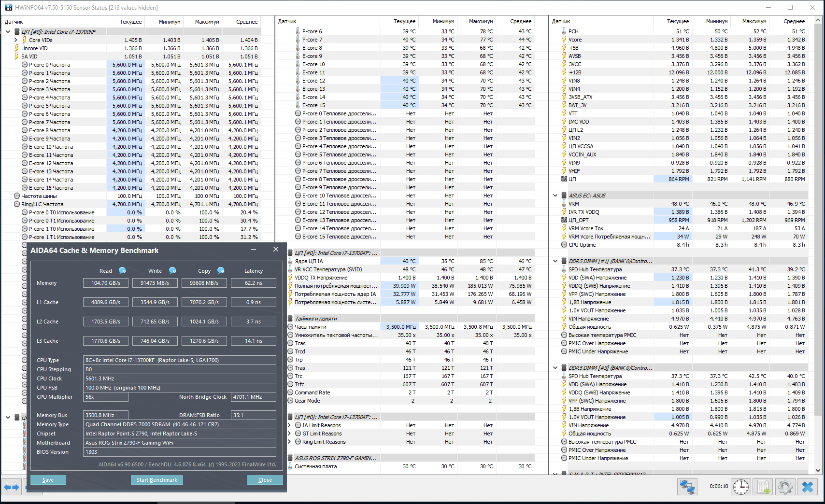Click the scroll-down arrow of the right panel
This screenshot has height=504, width=825.
pos(818,471)
